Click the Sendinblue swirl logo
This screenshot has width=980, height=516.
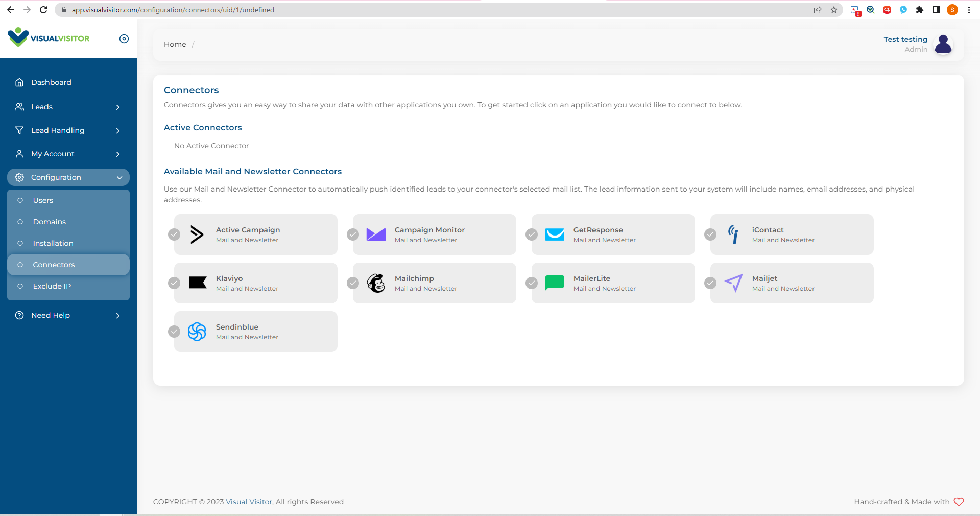click(197, 332)
